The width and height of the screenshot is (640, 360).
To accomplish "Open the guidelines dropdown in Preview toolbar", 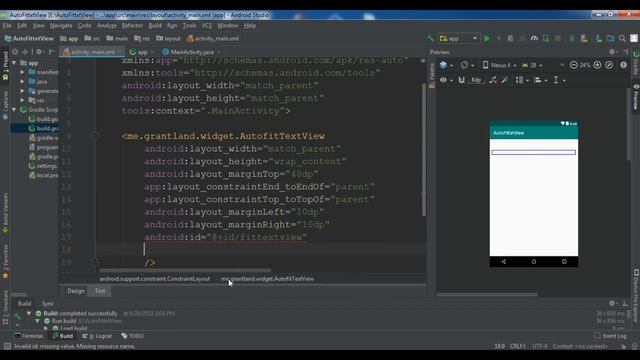I will (x=559, y=80).
